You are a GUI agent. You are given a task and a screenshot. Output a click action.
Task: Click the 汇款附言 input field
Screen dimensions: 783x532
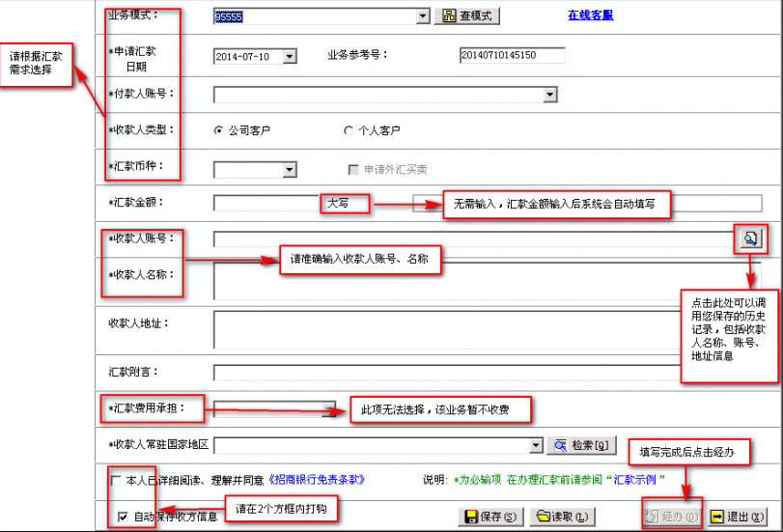(x=448, y=373)
